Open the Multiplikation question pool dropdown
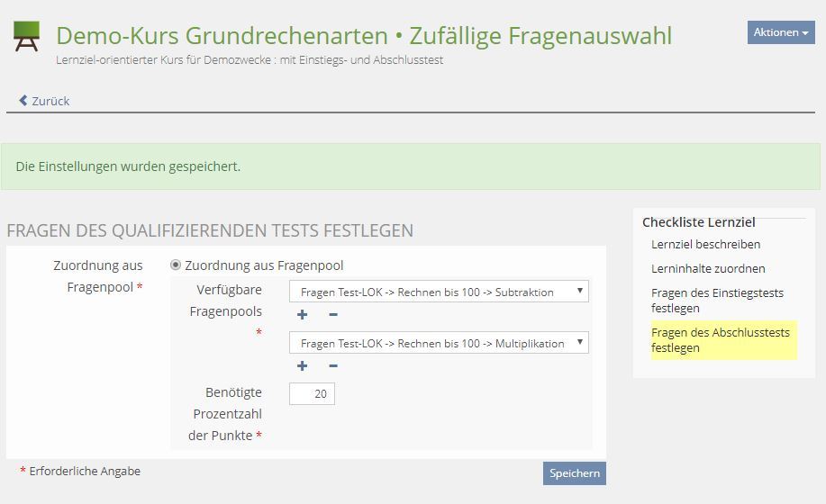826x504 pixels. [439, 343]
